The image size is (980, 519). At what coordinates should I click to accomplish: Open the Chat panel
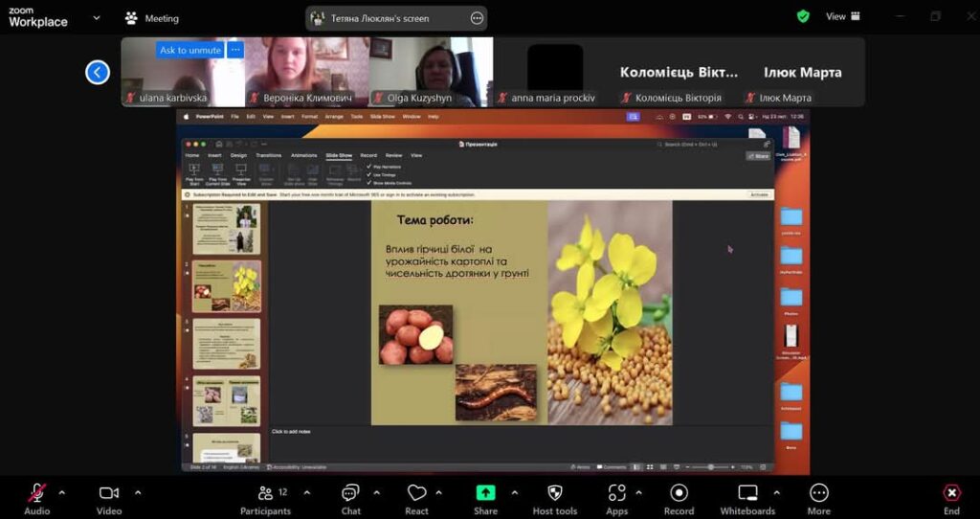350,493
